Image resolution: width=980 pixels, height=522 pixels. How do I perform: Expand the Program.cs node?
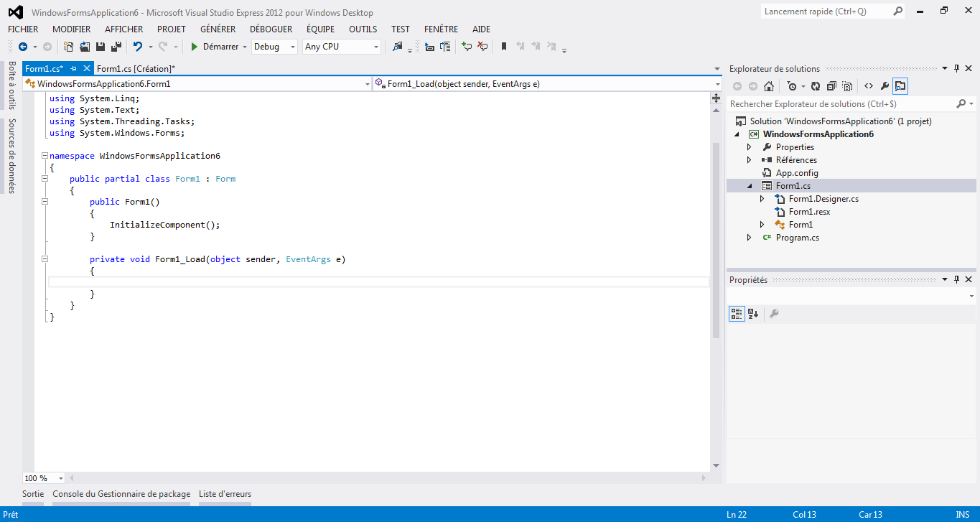pos(750,238)
